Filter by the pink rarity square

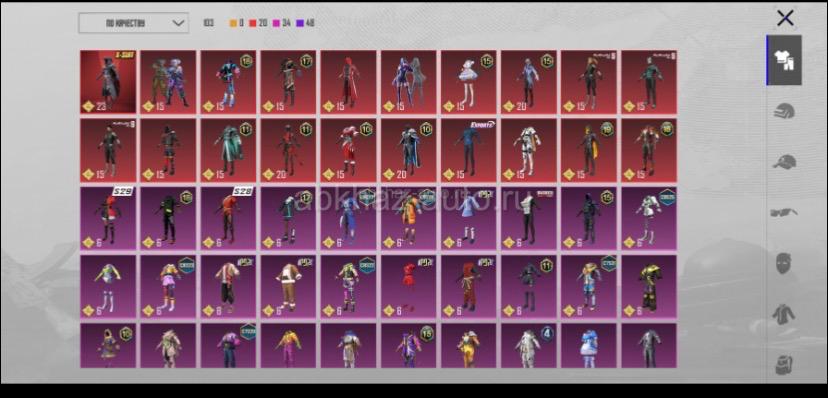click(276, 23)
